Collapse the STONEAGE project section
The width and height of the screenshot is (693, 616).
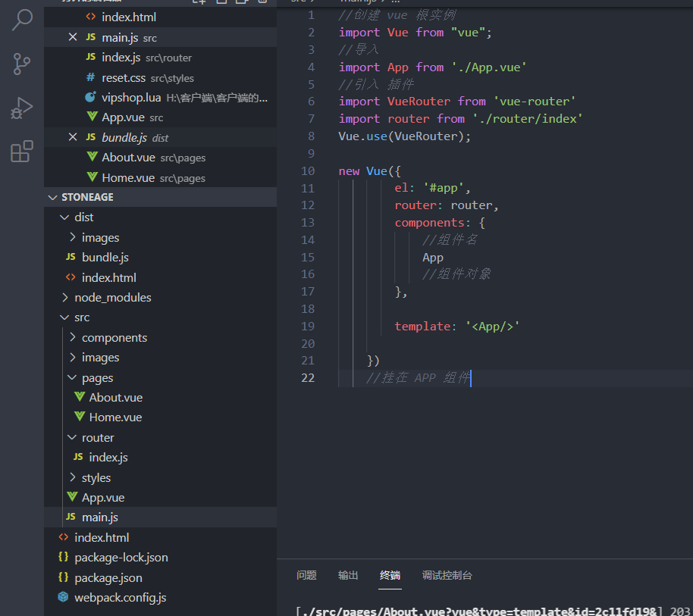click(x=161, y=197)
